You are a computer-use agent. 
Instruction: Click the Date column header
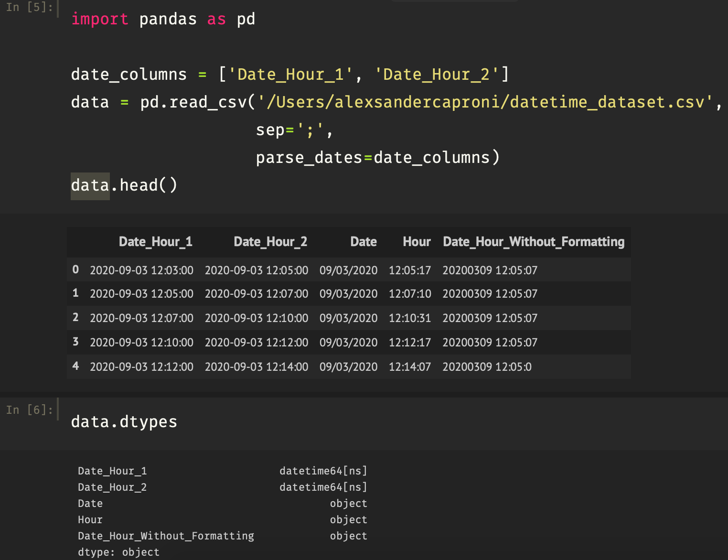click(x=363, y=242)
